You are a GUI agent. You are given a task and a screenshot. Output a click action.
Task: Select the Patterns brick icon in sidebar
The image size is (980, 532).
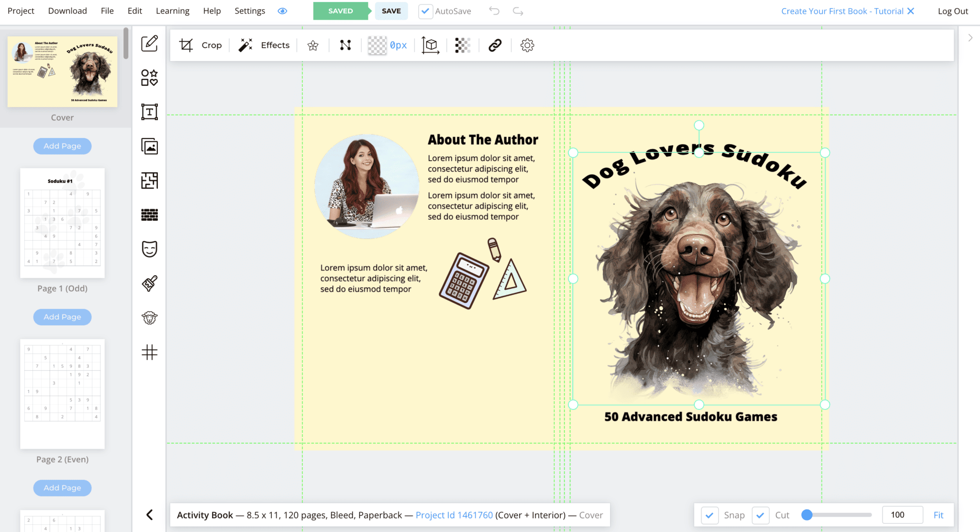click(149, 215)
